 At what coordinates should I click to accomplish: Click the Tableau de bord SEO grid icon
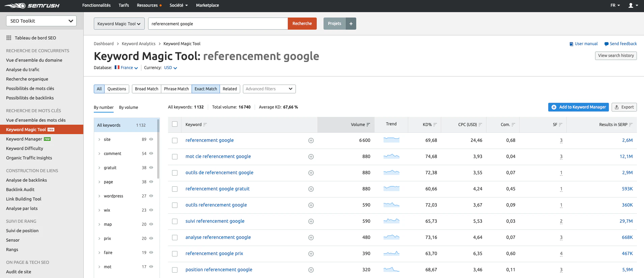9,38
